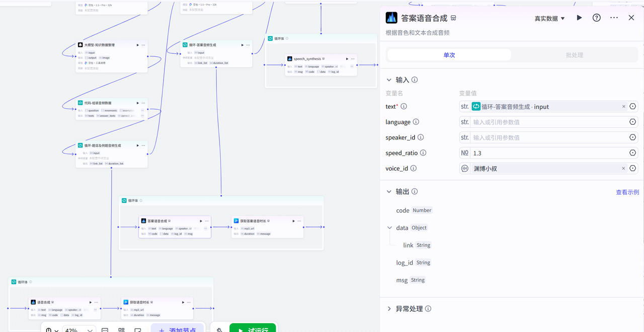Open the 真实数据 dropdown
This screenshot has height=332, width=644.
coord(549,18)
